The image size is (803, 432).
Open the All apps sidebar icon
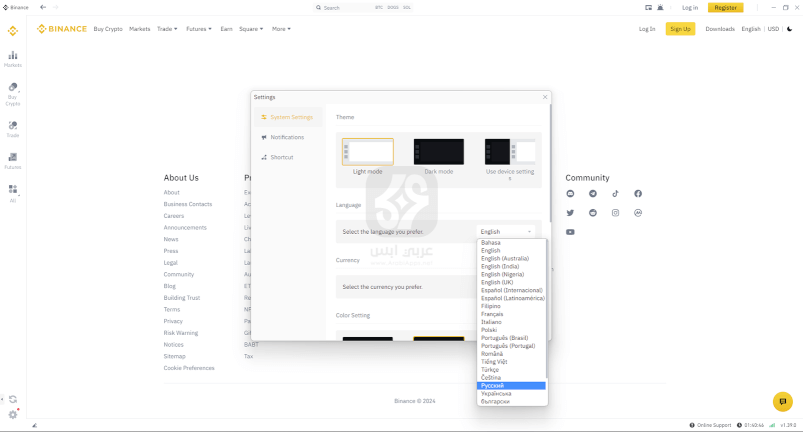coord(13,193)
